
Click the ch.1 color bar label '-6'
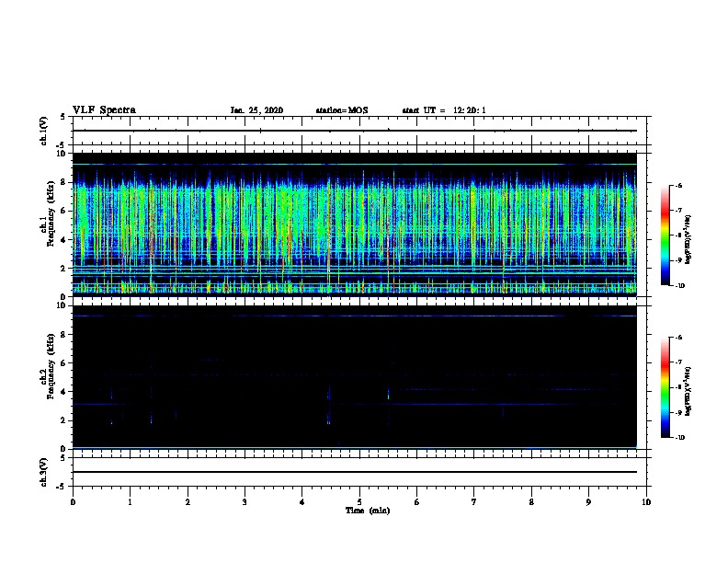pyautogui.click(x=678, y=185)
